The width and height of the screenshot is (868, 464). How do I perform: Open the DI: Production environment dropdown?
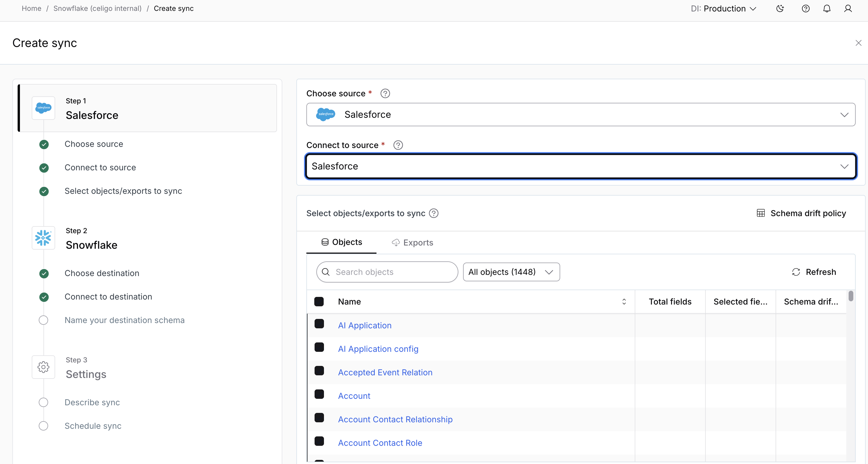click(724, 9)
